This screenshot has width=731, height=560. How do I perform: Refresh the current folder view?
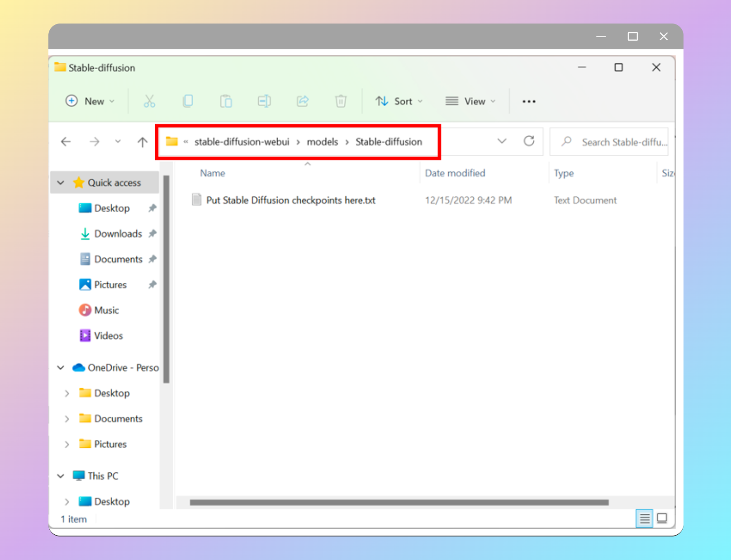point(529,142)
